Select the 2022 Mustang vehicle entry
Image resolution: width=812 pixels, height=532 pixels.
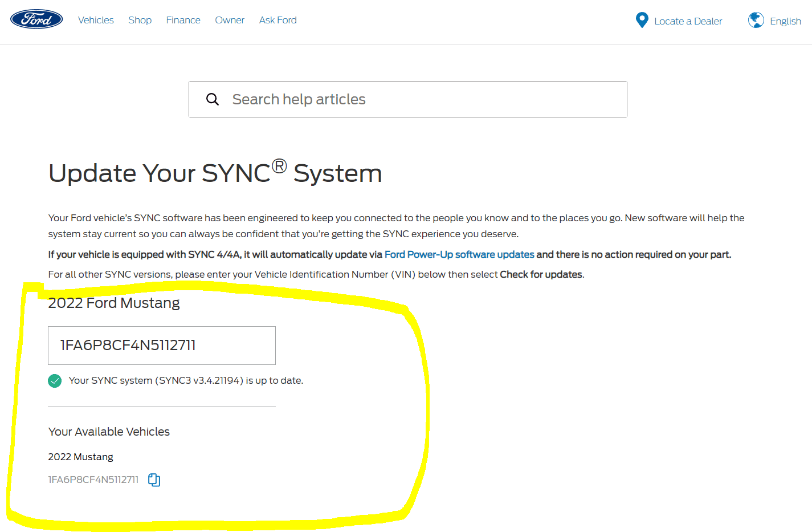click(x=81, y=457)
